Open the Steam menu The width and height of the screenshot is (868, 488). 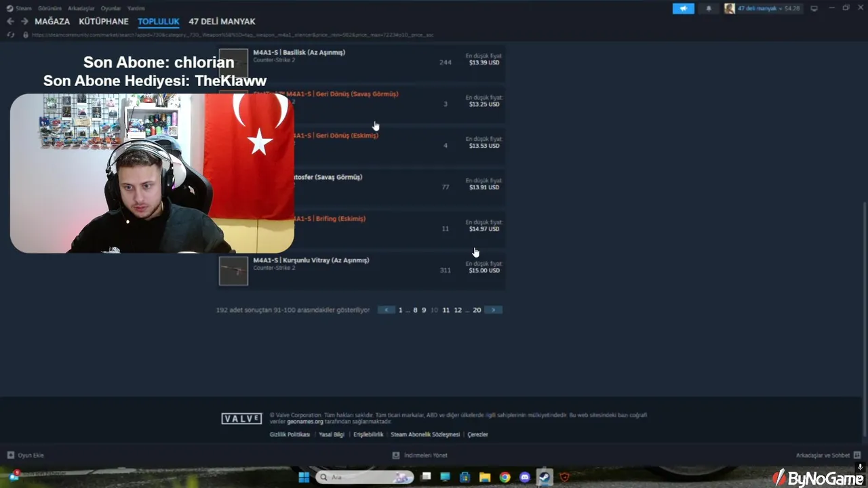tap(24, 8)
